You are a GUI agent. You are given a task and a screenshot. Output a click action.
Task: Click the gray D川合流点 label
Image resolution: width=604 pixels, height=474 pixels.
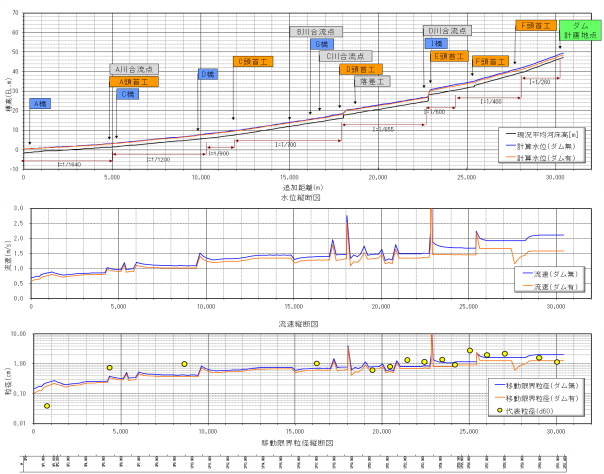pyautogui.click(x=448, y=32)
